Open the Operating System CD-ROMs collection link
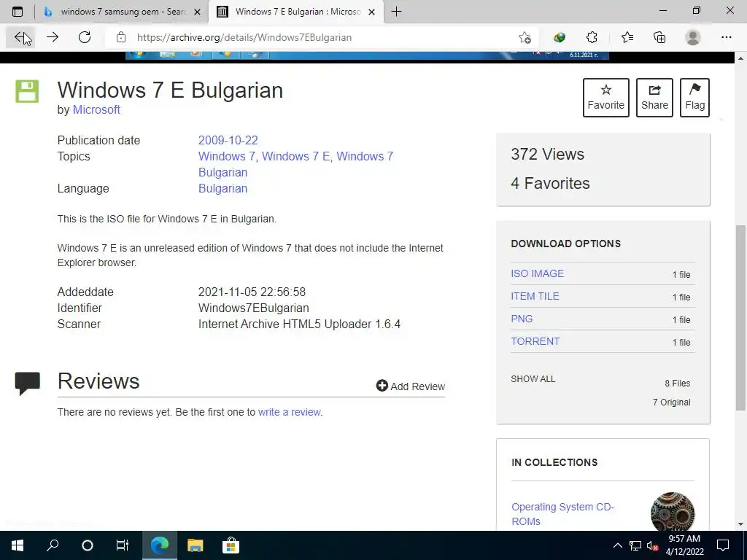Image resolution: width=747 pixels, height=560 pixels. [x=562, y=514]
